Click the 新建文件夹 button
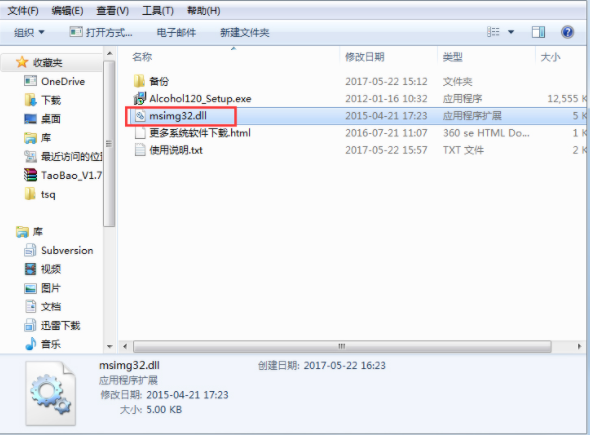The height and width of the screenshot is (435, 590). tap(245, 33)
